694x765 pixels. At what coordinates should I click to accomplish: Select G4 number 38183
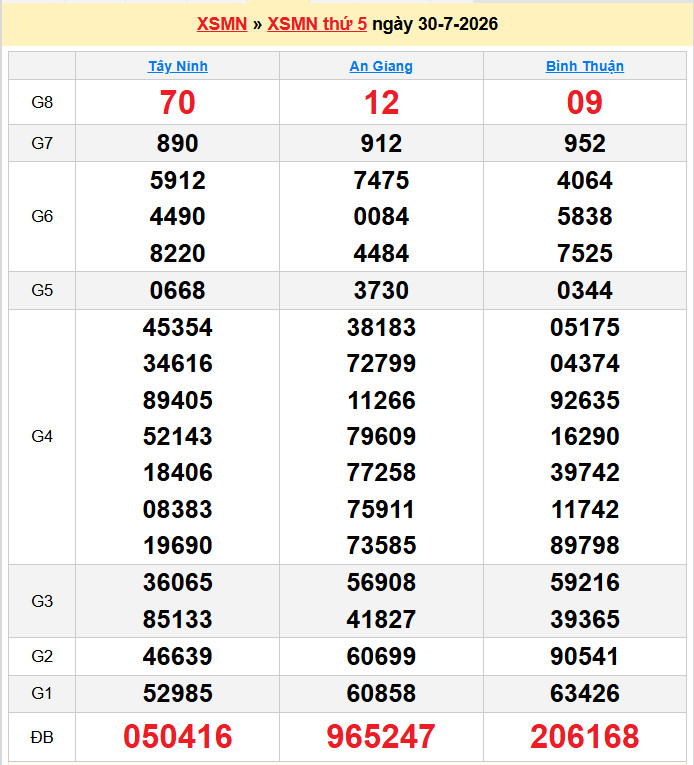(x=381, y=327)
